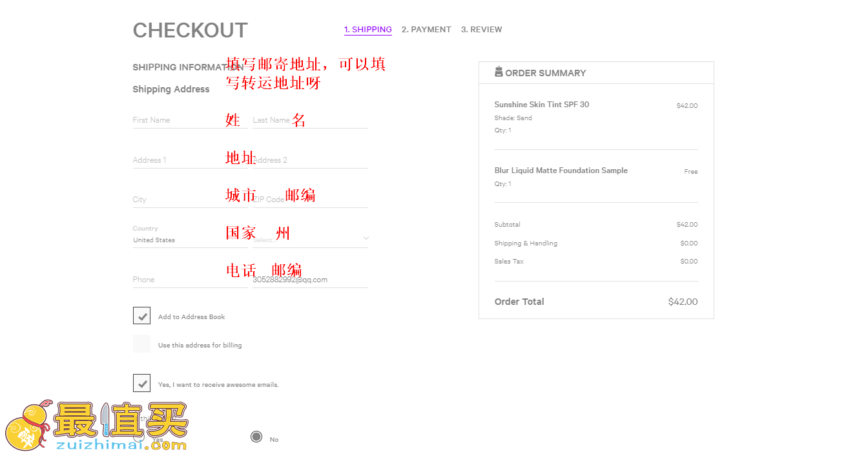The image size is (868, 456).
Task: Click into the Address 2 field
Action: [311, 160]
